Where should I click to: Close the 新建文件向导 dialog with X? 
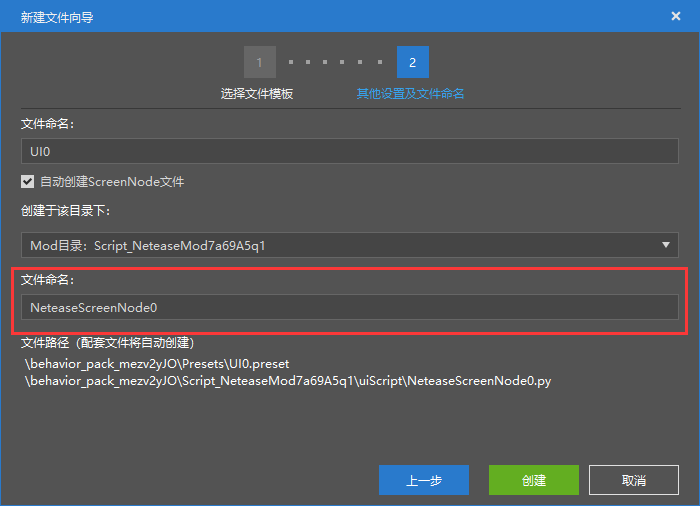click(676, 16)
